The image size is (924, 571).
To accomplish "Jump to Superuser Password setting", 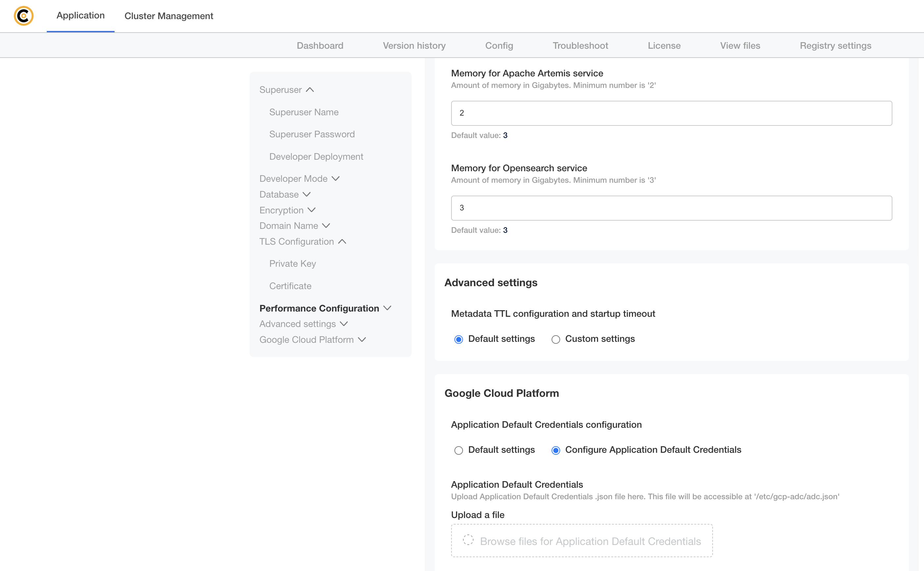I will click(x=312, y=134).
